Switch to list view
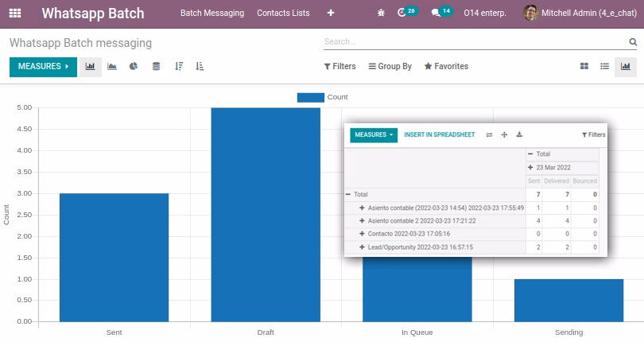Viewport: 644px width, 342px height. tap(604, 67)
